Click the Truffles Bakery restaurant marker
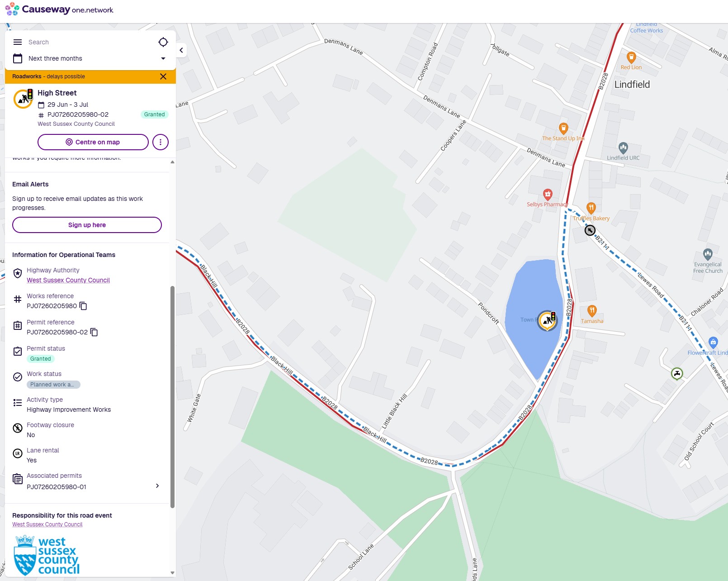Image resolution: width=728 pixels, height=581 pixels. 591,208
